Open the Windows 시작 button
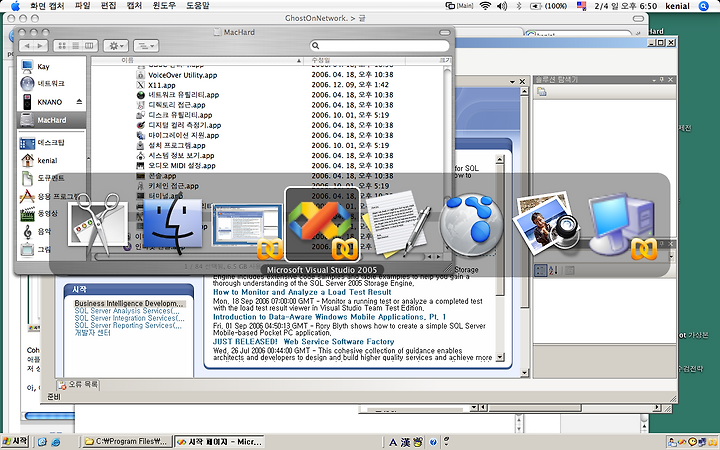 point(15,441)
